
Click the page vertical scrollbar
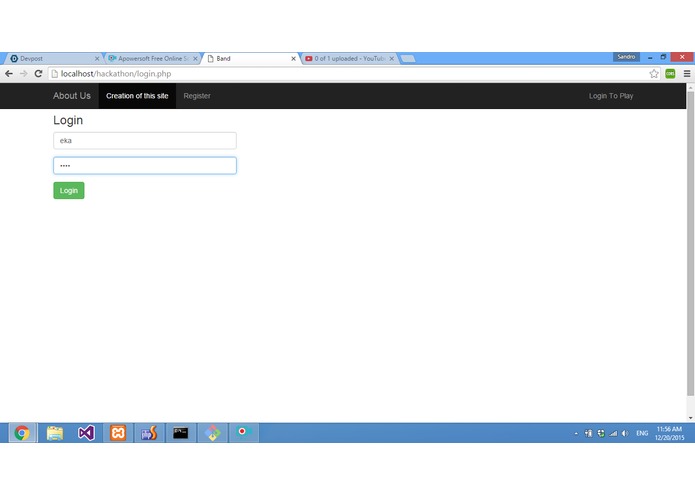click(x=690, y=244)
